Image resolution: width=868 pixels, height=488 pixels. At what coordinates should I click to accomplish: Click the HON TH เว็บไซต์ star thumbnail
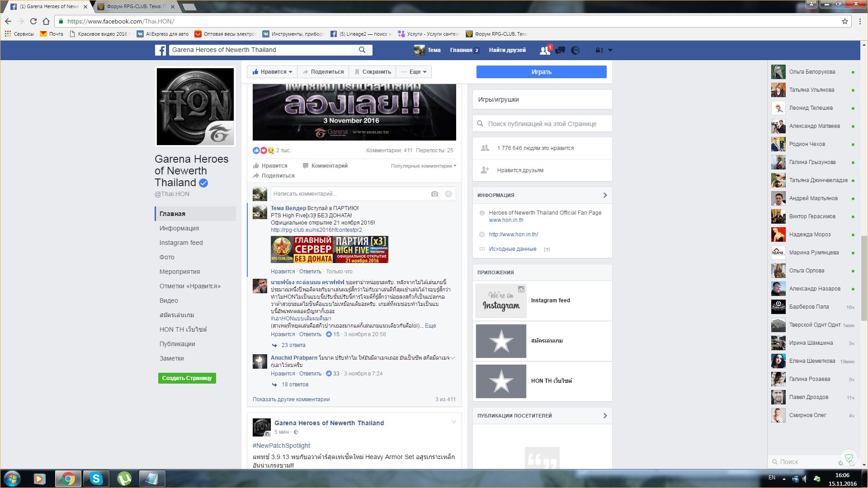[501, 381]
